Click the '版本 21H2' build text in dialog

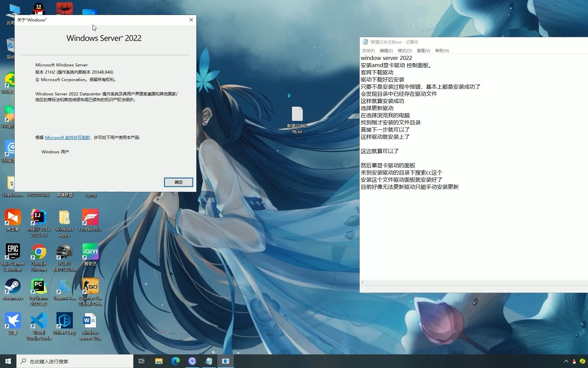coord(74,72)
